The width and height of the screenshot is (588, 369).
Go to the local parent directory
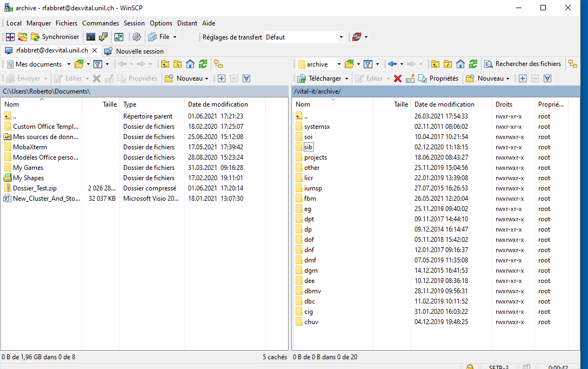pyautogui.click(x=165, y=64)
